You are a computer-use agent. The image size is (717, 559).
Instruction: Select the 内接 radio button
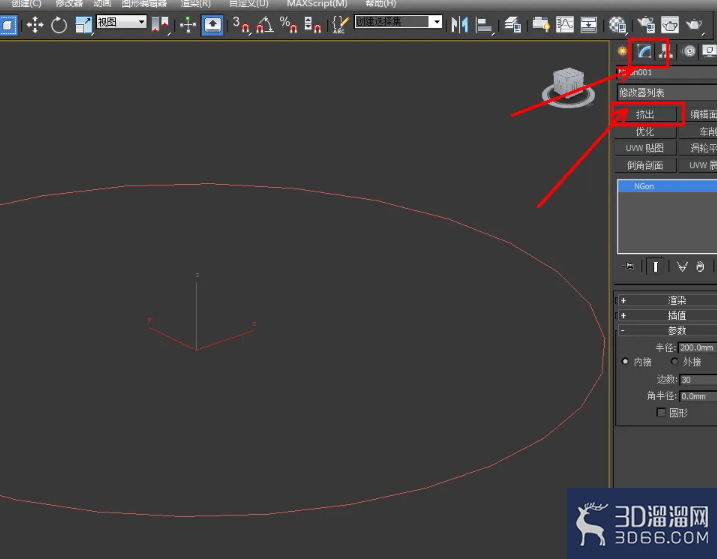point(625,361)
